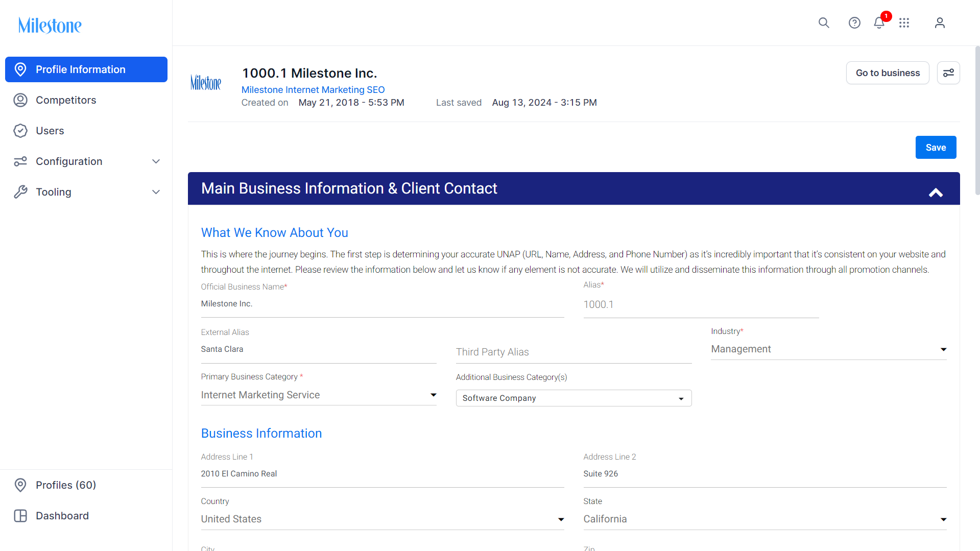Click the Address Line 1 field
Viewport: 980px width, 551px height.
click(x=383, y=474)
